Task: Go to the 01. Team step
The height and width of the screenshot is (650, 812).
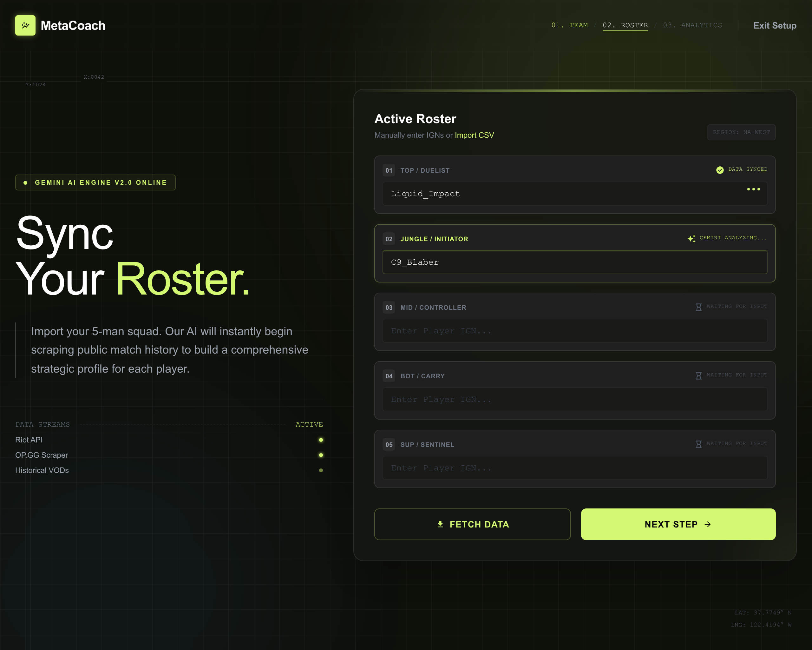Action: 569,25
